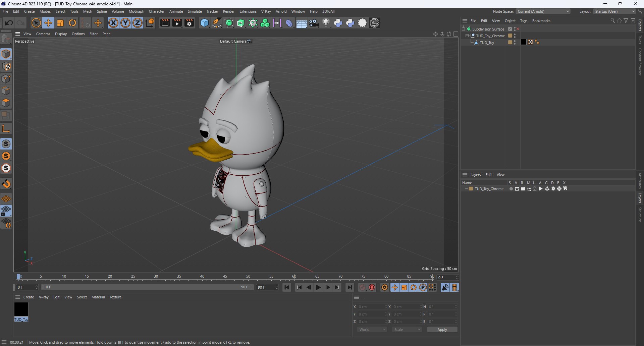
Task: Toggle solo for TUD_Toy_Chrome layer
Action: point(511,189)
